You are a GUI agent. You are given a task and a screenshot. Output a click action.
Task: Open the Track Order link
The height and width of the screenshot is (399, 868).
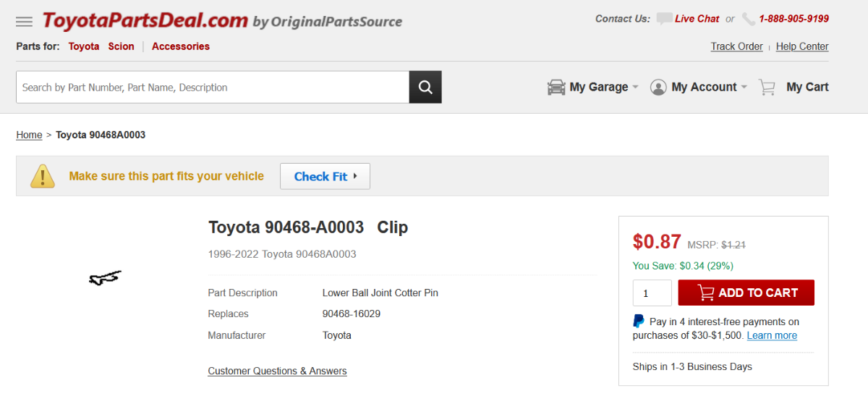pos(736,46)
